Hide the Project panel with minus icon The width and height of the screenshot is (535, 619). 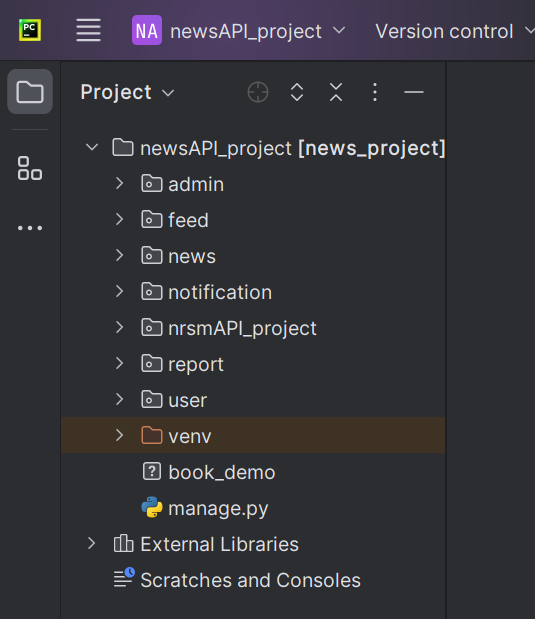[414, 92]
